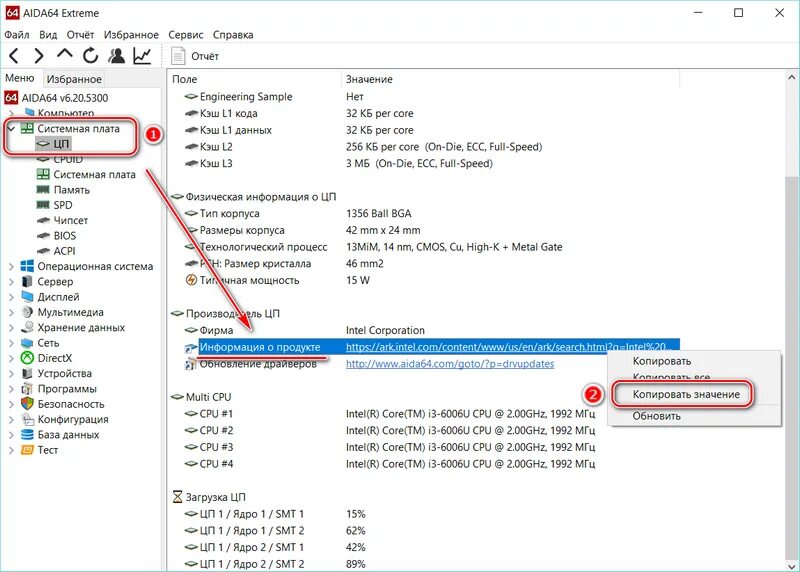Go back with the left arrow toolbar icon
The width and height of the screenshot is (800, 572).
14,56
